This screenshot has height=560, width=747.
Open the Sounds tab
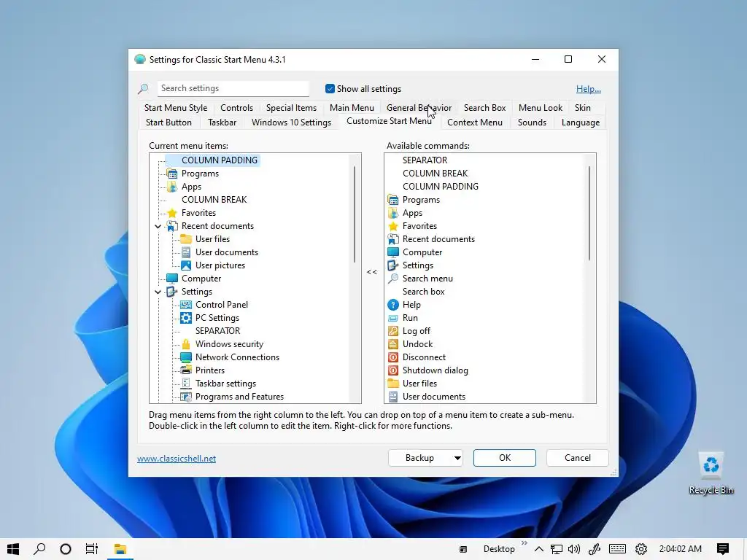[x=532, y=122]
